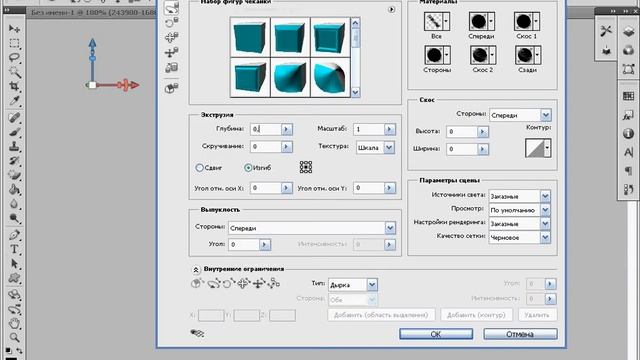
Task: Select the Сдвиг radio button
Action: [x=200, y=168]
